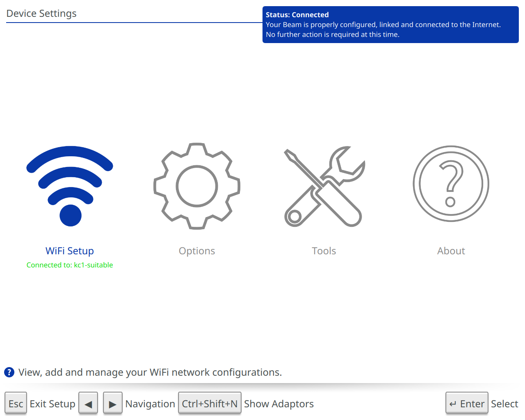This screenshot has width=525, height=420.
Task: Click the About question mark circle icon
Action: click(x=451, y=184)
